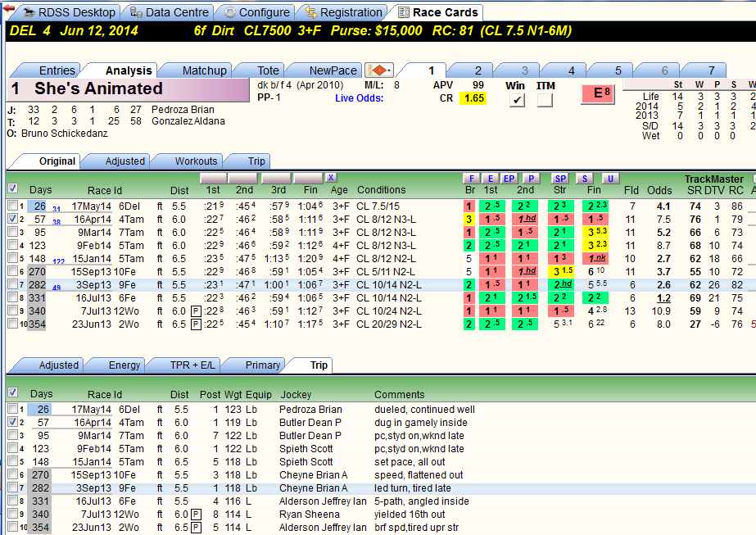Image resolution: width=756 pixels, height=535 pixels.
Task: Click the P marker on 7Jul13 race row
Action: [x=196, y=311]
